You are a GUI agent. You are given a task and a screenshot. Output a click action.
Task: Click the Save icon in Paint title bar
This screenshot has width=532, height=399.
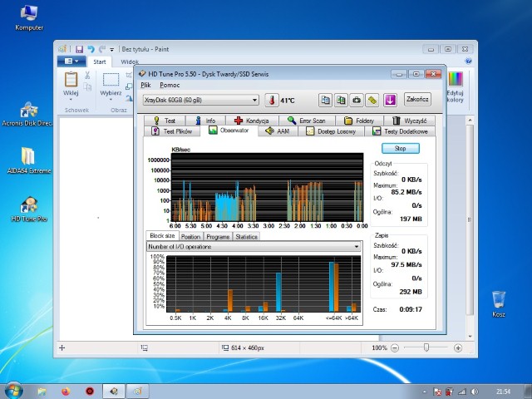click(80, 50)
